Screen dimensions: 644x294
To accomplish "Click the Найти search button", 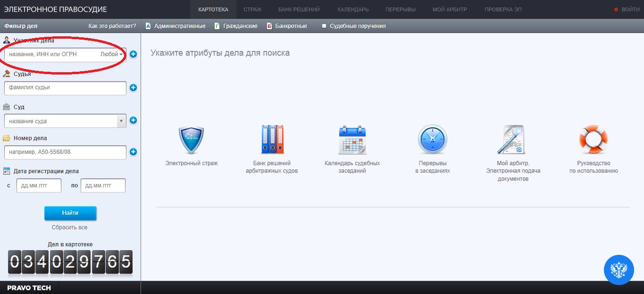I will [70, 213].
